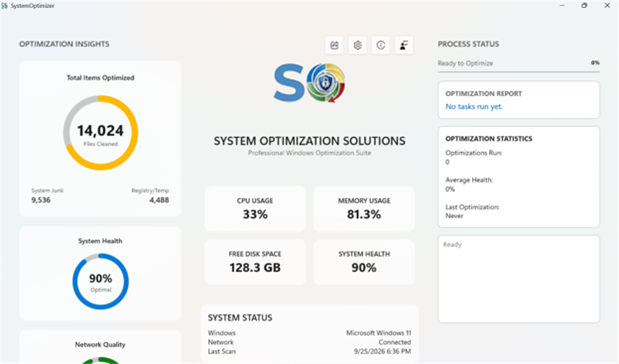Click 'Average Health:' label
This screenshot has height=364, width=619.
click(x=469, y=180)
